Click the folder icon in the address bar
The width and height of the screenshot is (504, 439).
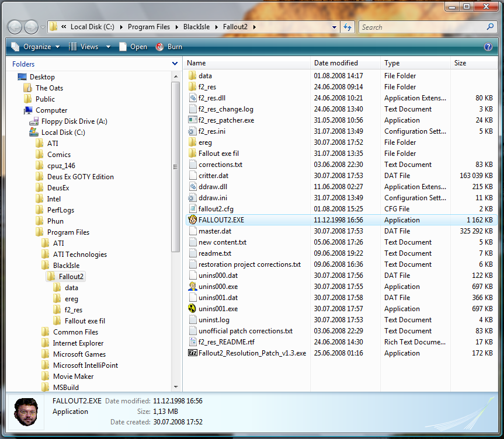click(x=53, y=27)
